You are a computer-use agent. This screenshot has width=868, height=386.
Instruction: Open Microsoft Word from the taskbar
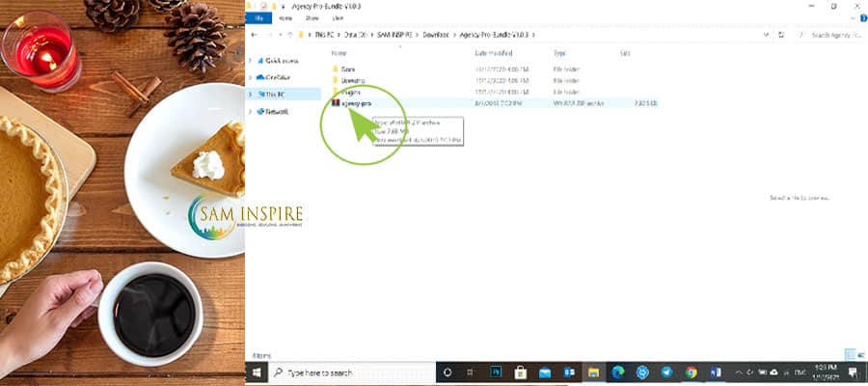716,372
